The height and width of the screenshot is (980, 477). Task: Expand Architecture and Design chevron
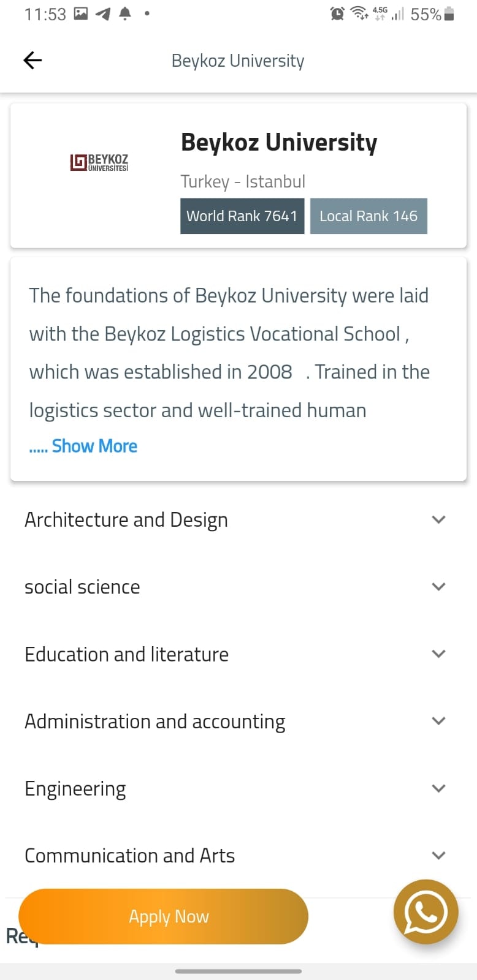(438, 519)
